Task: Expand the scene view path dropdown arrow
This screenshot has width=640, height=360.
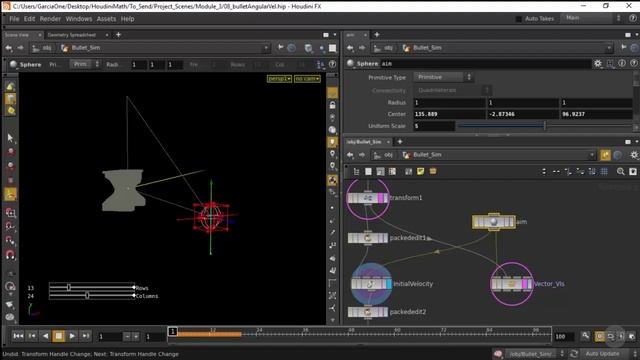Action: click(266, 48)
